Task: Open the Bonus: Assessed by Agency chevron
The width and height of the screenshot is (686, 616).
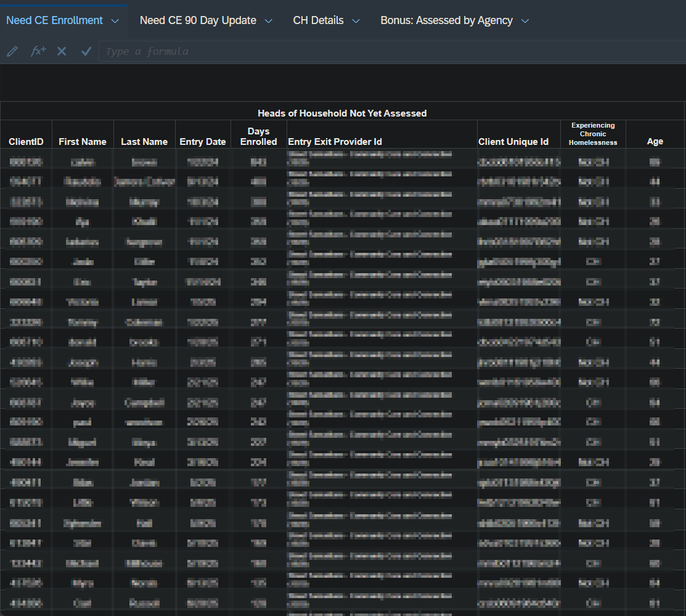Action: click(525, 21)
